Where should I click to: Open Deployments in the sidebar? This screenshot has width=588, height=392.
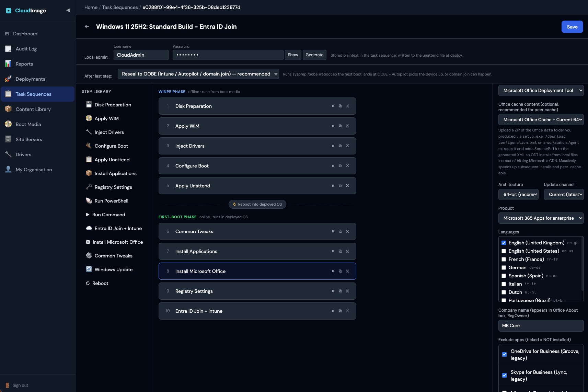[37, 79]
